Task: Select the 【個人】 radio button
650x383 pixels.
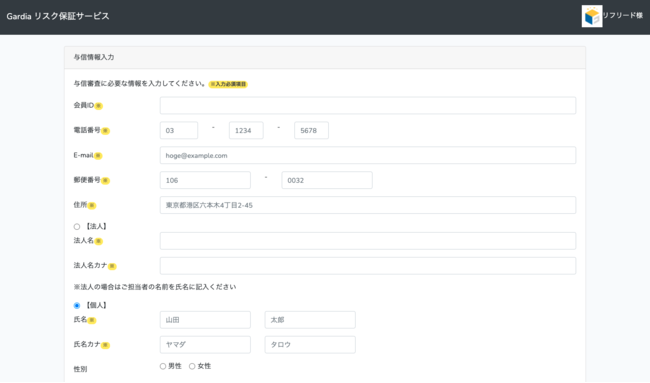Action: [77, 305]
